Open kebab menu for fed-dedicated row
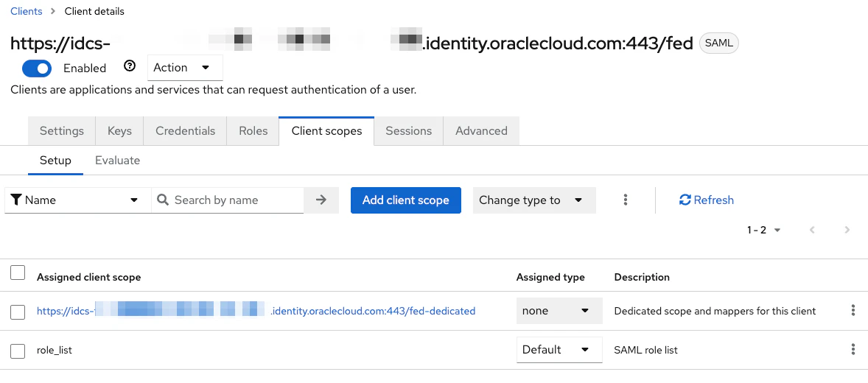Image resolution: width=868 pixels, height=383 pixels. click(x=853, y=311)
